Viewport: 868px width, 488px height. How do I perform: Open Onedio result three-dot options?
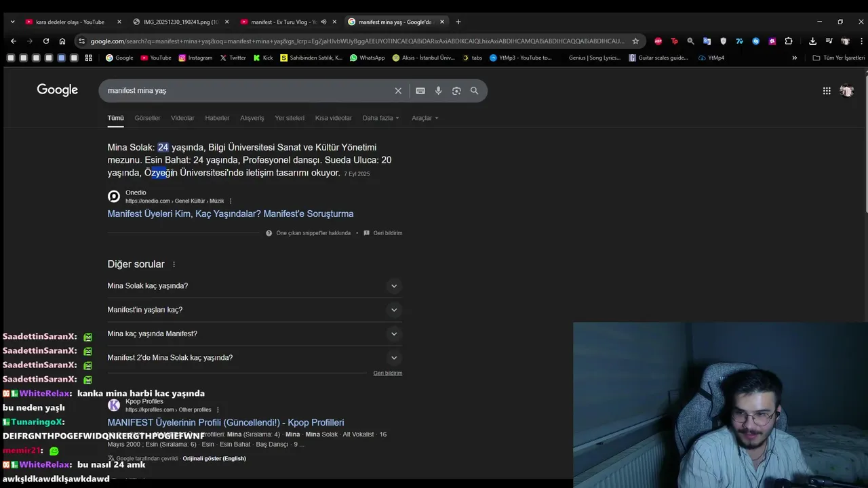click(x=231, y=201)
